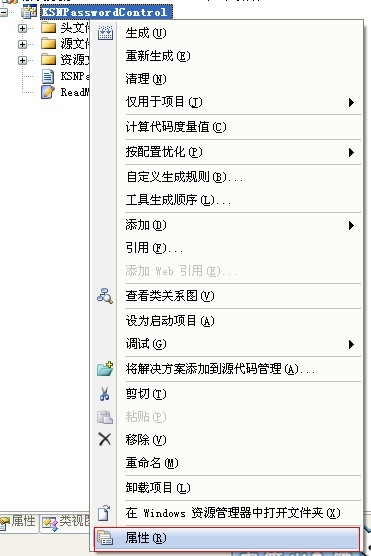The height and width of the screenshot is (556, 371).
Task: Click the X Remove icon
Action: click(x=105, y=439)
